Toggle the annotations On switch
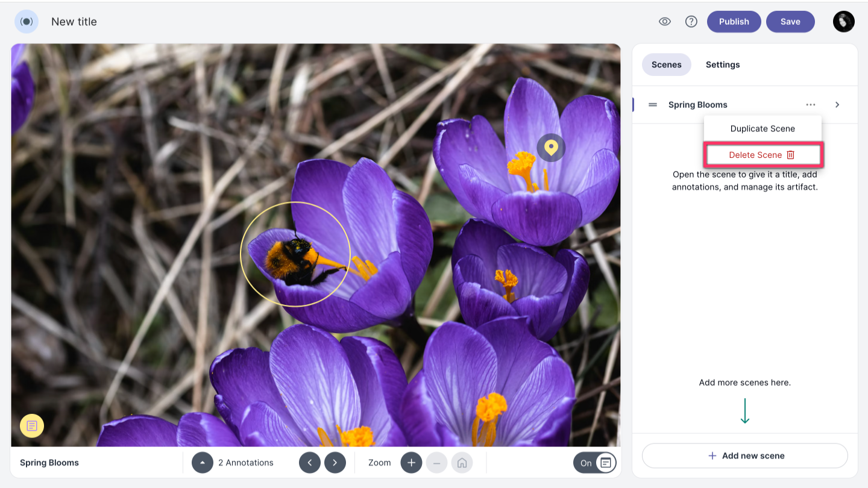This screenshot has height=488, width=868. pos(594,463)
